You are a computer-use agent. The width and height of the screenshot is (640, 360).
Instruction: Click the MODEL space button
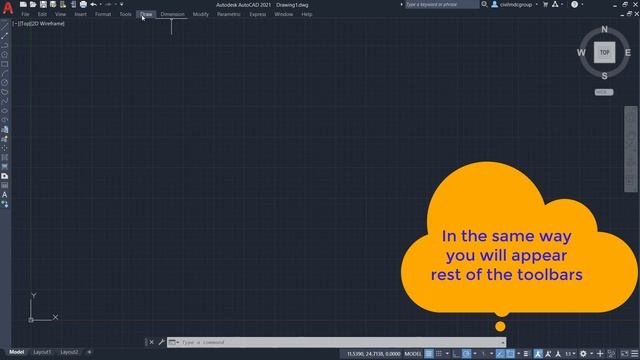[413, 353]
